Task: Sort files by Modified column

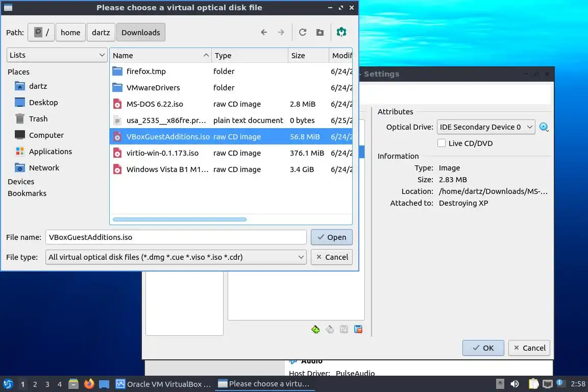Action: tap(341, 56)
